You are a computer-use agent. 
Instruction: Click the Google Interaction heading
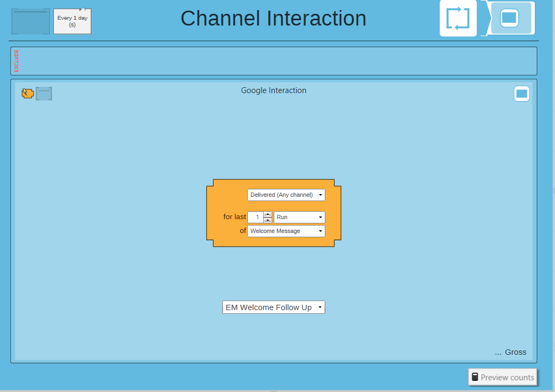(274, 90)
